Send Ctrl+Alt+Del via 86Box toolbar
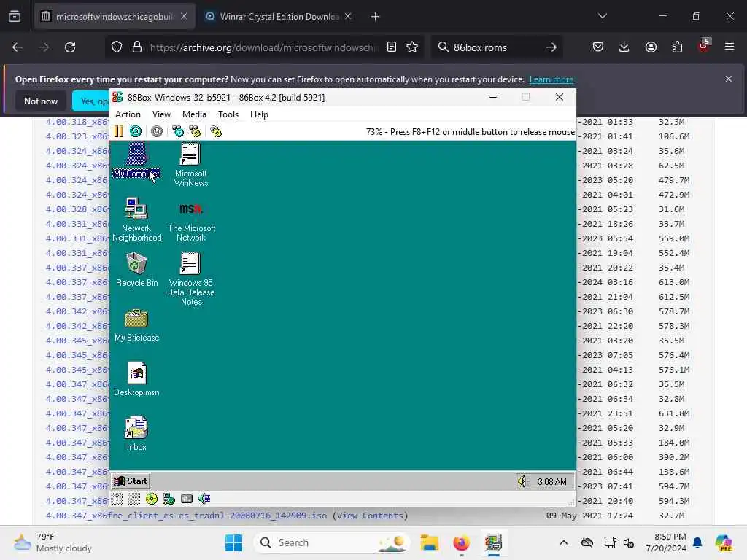Viewport: 747px width, 560px height. coord(178,131)
